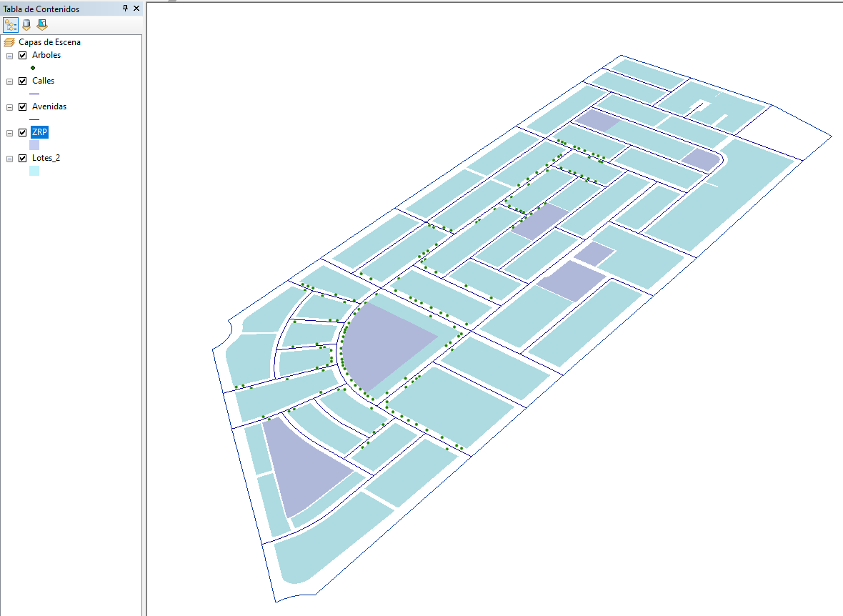
Task: Open the Lotes_2 light blue swatch
Action: (34, 170)
